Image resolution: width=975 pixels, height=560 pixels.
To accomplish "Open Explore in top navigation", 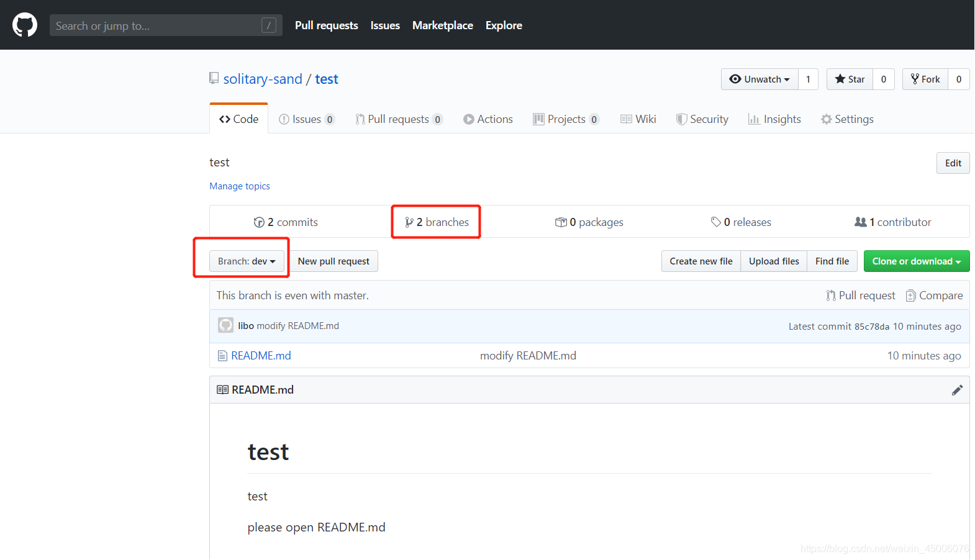I will pos(504,25).
